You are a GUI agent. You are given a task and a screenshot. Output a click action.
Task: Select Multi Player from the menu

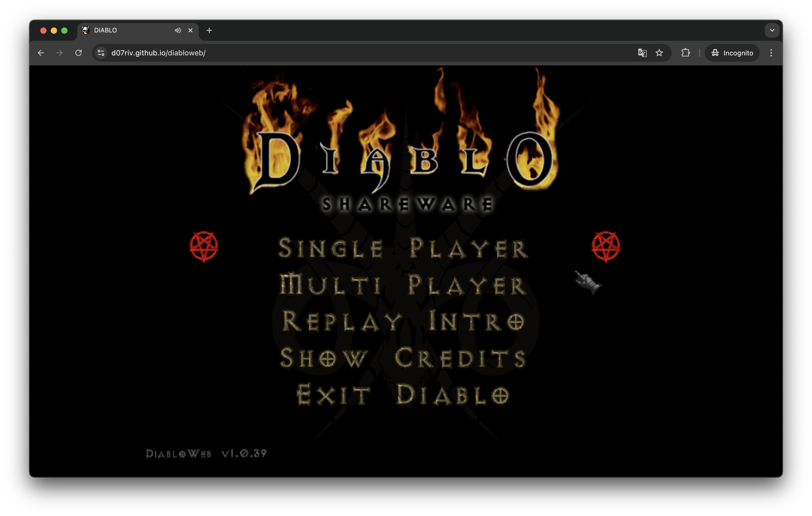click(x=403, y=285)
